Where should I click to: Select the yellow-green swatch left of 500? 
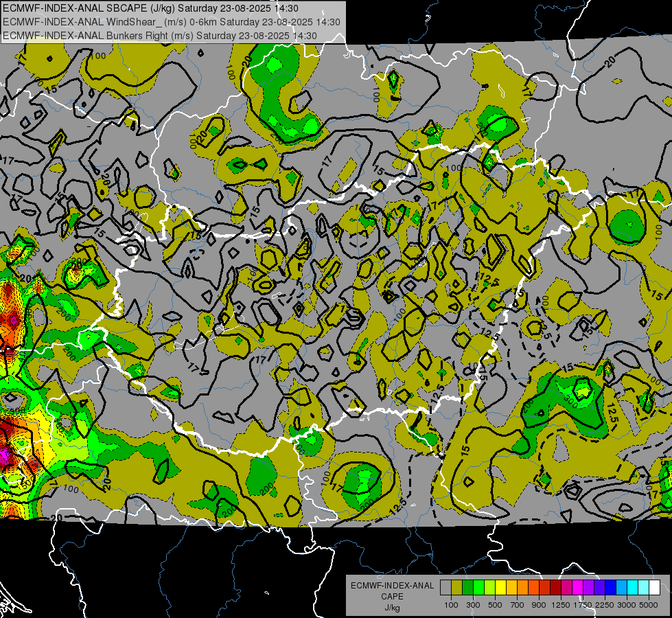[490, 588]
